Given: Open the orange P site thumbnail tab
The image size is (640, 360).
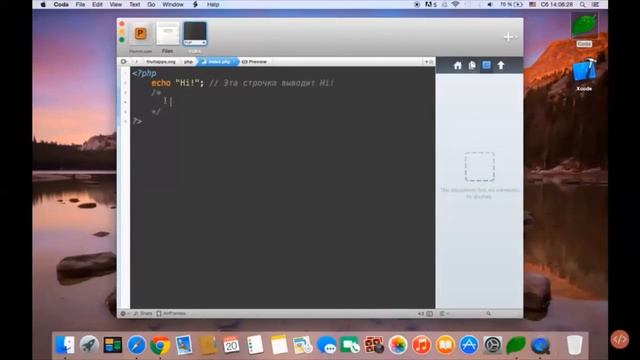Looking at the screenshot, I should (140, 34).
